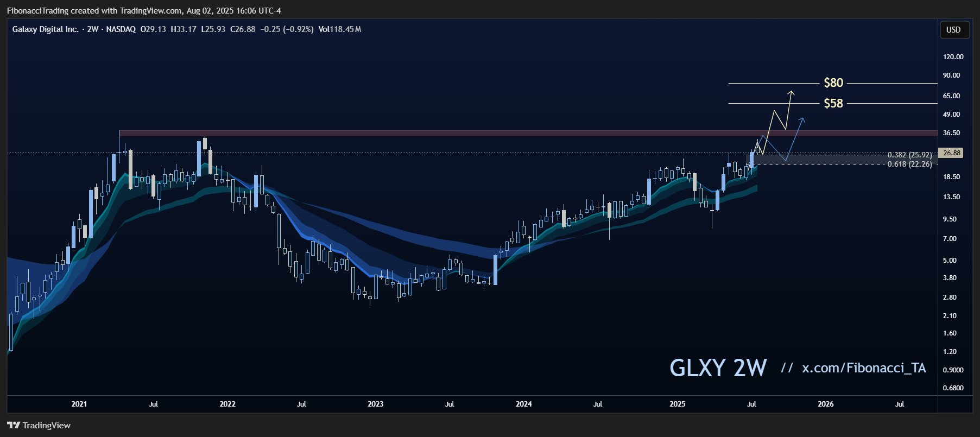Select the $80 price target label
This screenshot has height=437, width=980.
point(833,83)
